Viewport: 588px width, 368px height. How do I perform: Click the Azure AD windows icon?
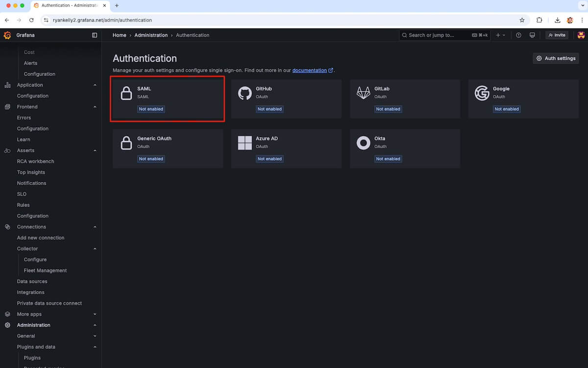click(245, 143)
